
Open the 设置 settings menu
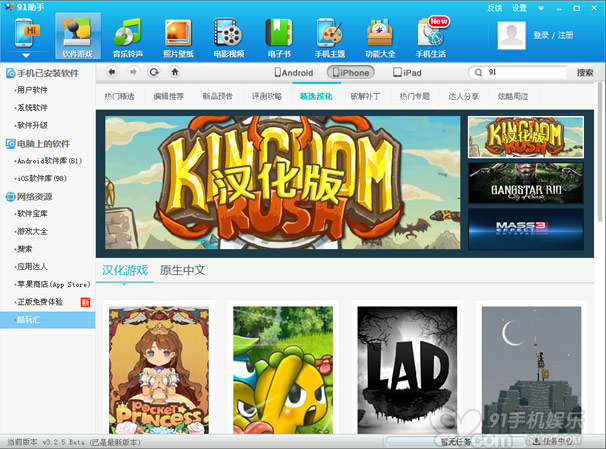pyautogui.click(x=519, y=8)
